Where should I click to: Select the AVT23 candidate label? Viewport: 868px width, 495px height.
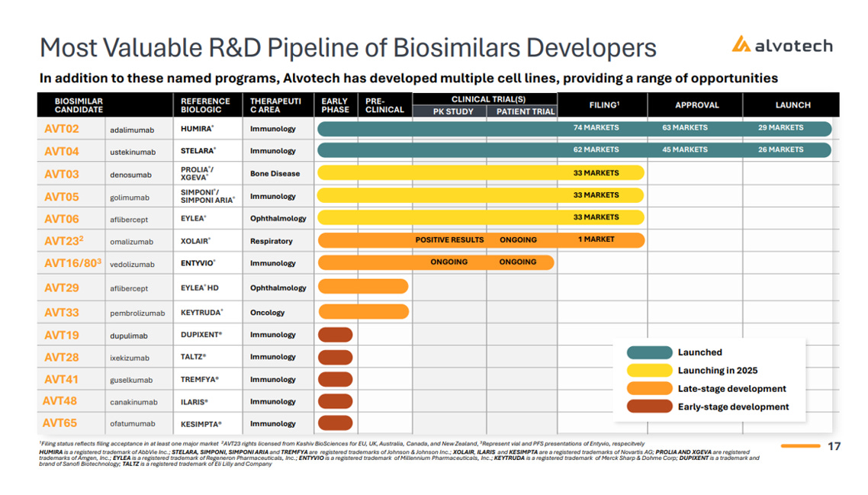click(63, 241)
